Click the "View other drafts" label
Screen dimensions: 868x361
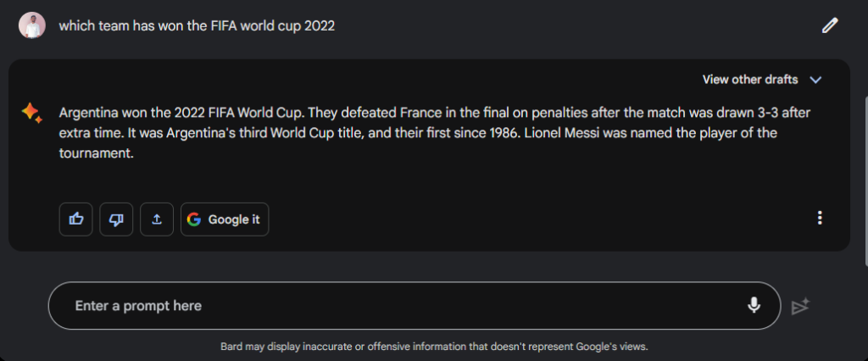(x=750, y=80)
